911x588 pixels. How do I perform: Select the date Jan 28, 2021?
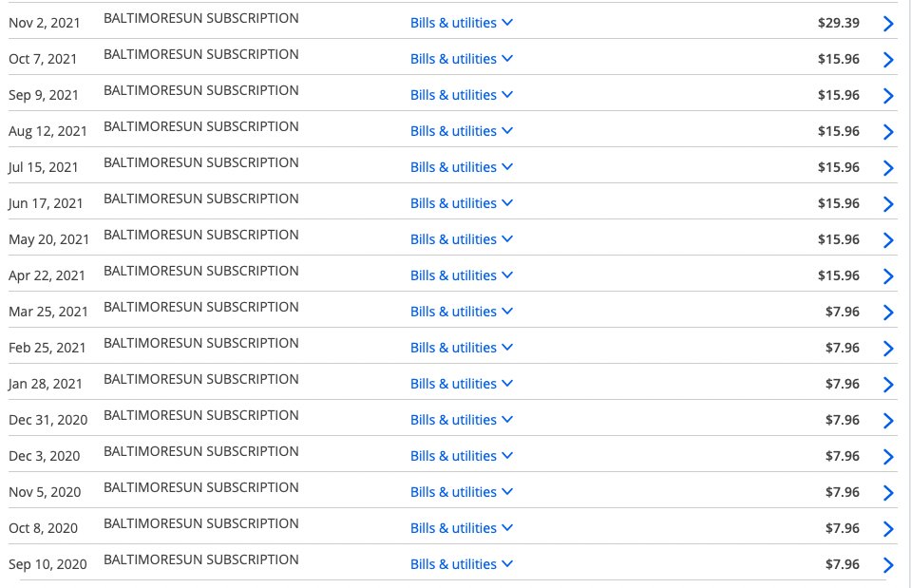(46, 384)
